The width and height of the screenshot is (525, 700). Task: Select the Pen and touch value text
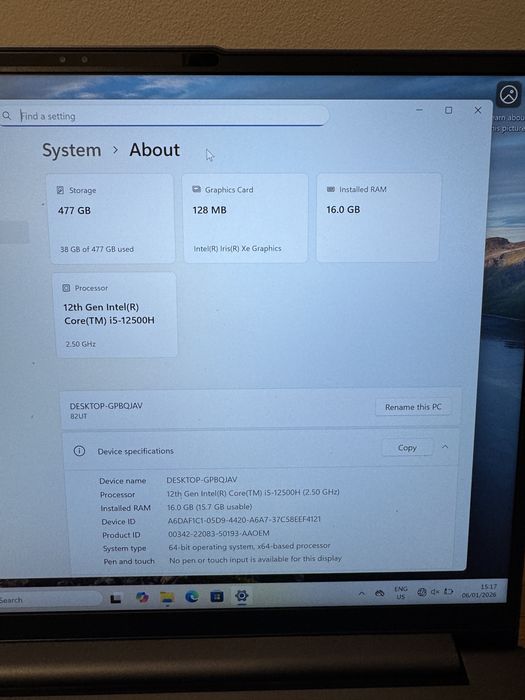255,559
